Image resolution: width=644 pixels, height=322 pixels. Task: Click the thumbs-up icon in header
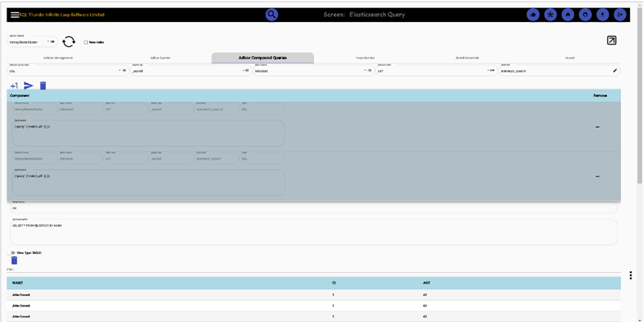tap(532, 15)
